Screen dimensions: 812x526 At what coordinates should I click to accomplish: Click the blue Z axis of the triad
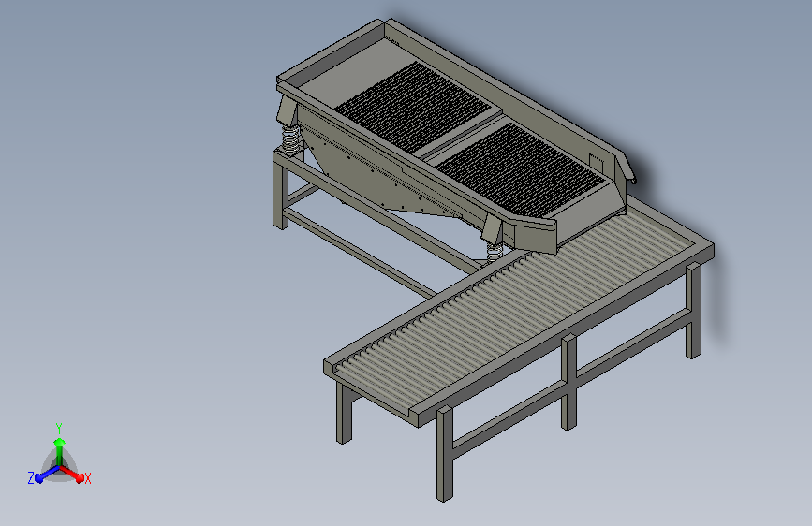pos(48,475)
